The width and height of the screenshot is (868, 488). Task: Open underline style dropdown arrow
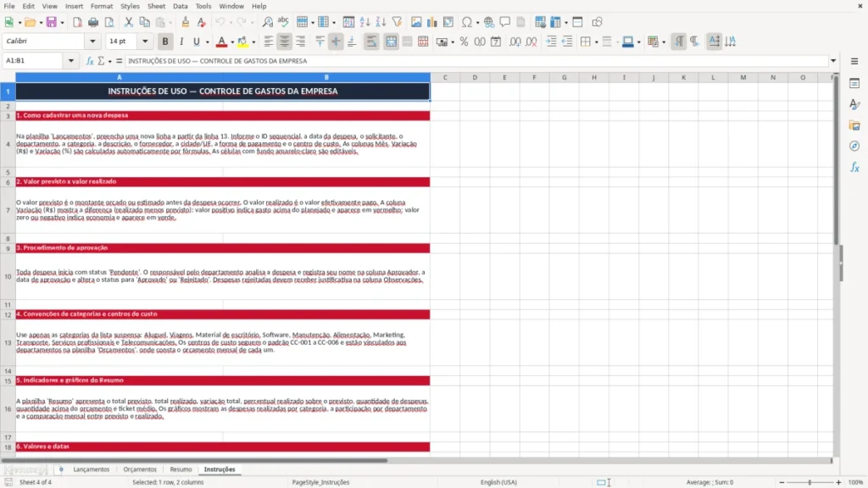[x=208, y=42]
